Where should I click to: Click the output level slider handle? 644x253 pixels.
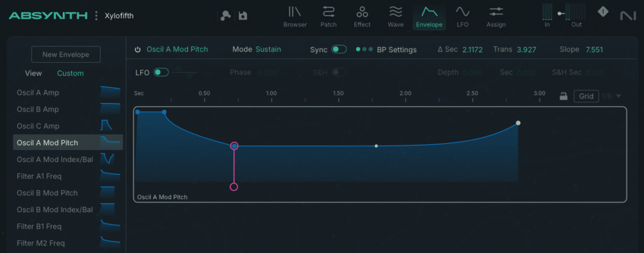560,14
